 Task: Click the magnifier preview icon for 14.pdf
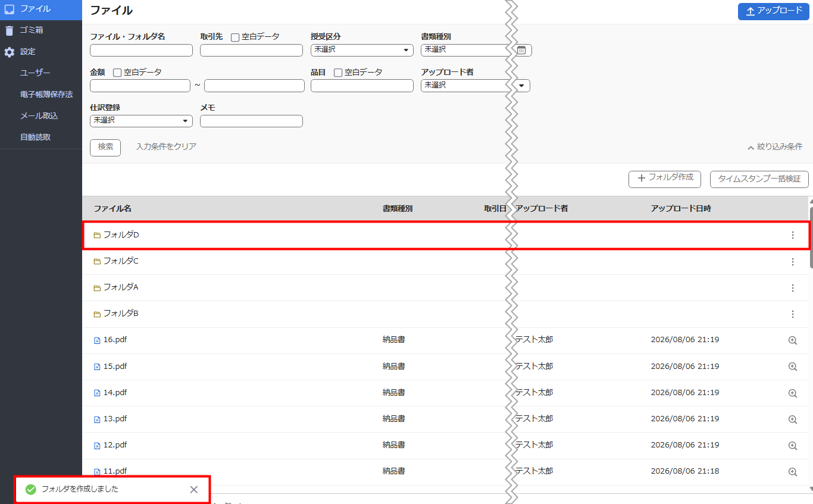coord(792,393)
